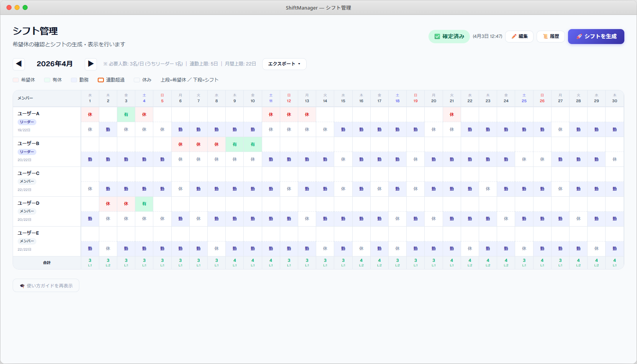Show the usage guide again (使い方ガイドを再表示)
This screenshot has height=364, width=637.
[x=46, y=286]
